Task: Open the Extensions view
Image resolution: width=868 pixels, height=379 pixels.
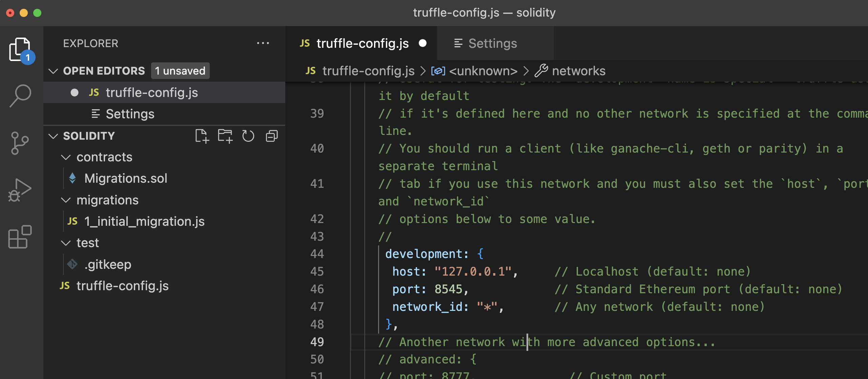Action: (x=20, y=237)
